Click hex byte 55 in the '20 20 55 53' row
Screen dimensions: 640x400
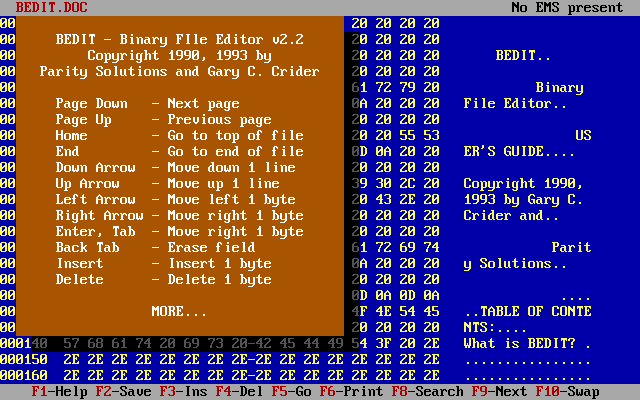point(407,136)
